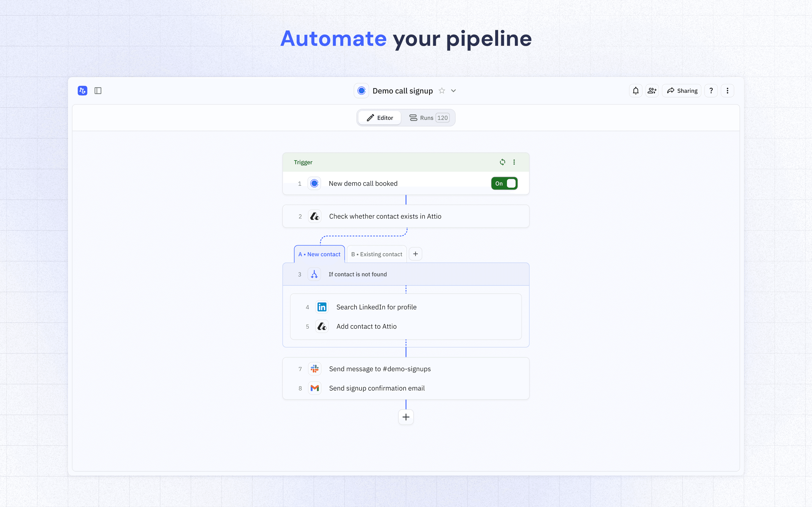Click the Sharing button
The height and width of the screenshot is (507, 812).
click(682, 91)
